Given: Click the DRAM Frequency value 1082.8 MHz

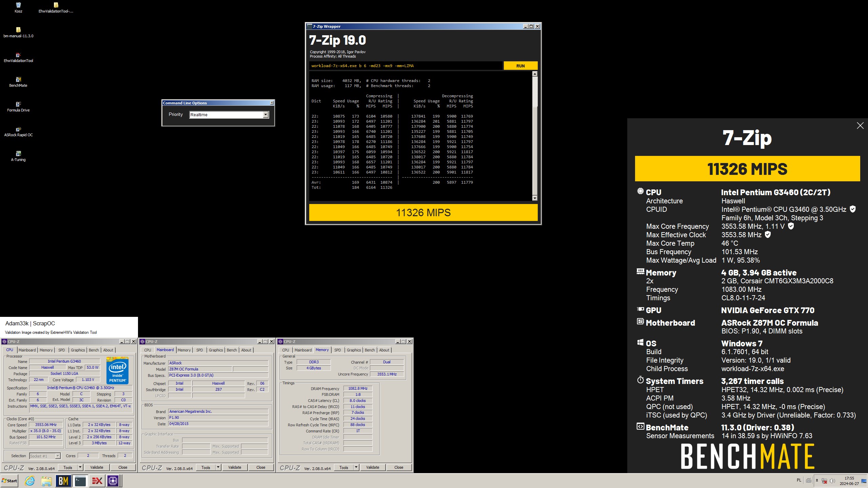Looking at the screenshot, I should click(358, 388).
